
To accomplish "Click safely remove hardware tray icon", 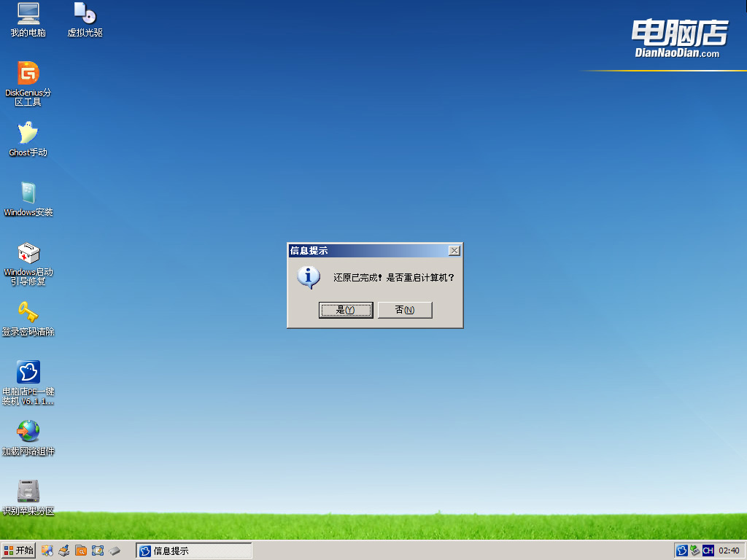I will click(x=694, y=551).
